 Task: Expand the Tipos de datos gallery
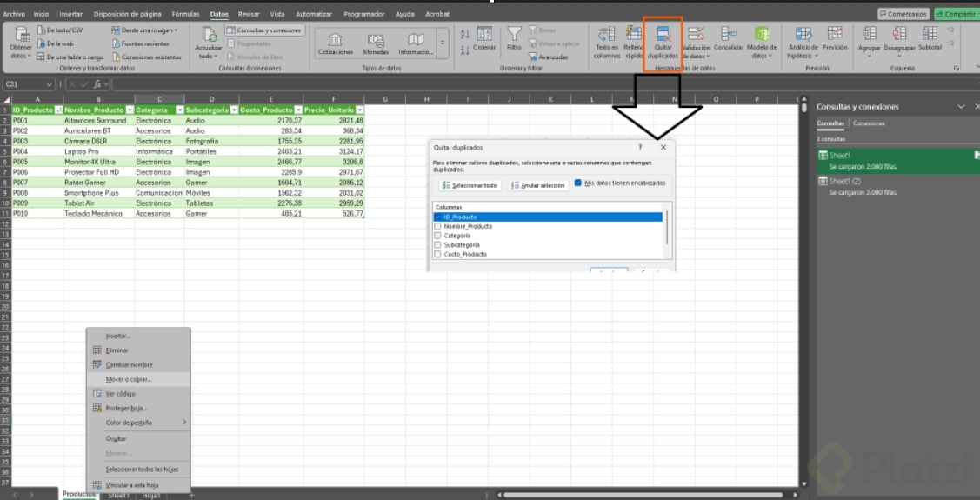443,43
